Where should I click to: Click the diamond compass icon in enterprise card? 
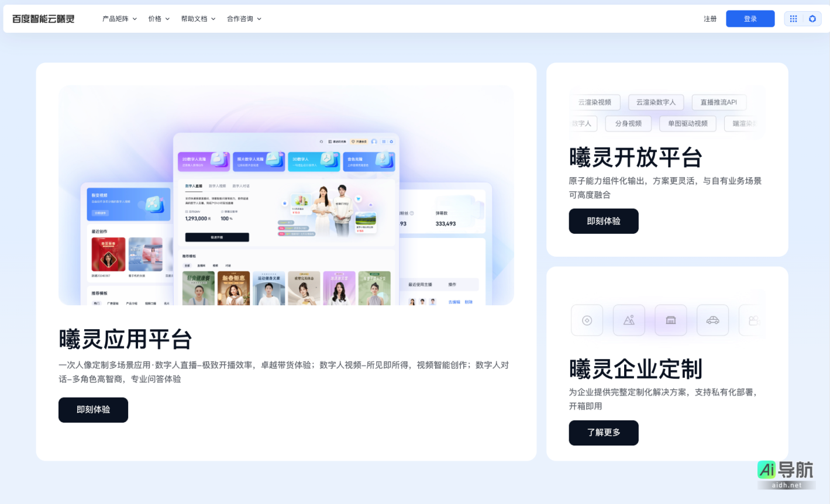pyautogui.click(x=587, y=320)
